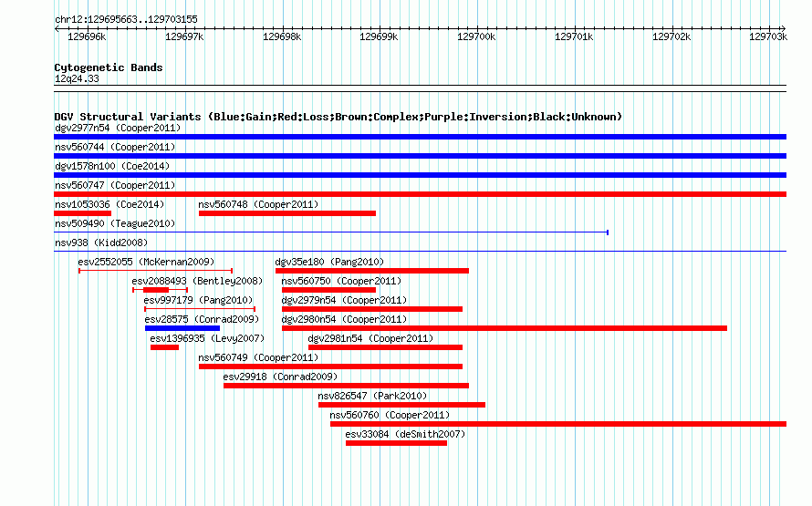
Task: Click the 129703k ruler tick label
Action: [x=768, y=36]
